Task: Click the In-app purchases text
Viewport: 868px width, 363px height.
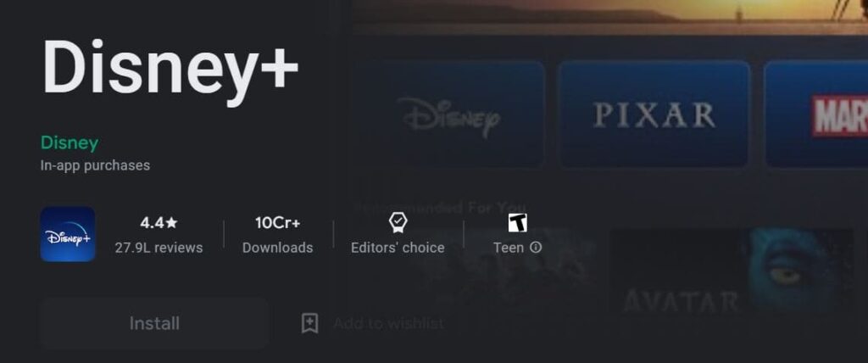Action: (95, 165)
